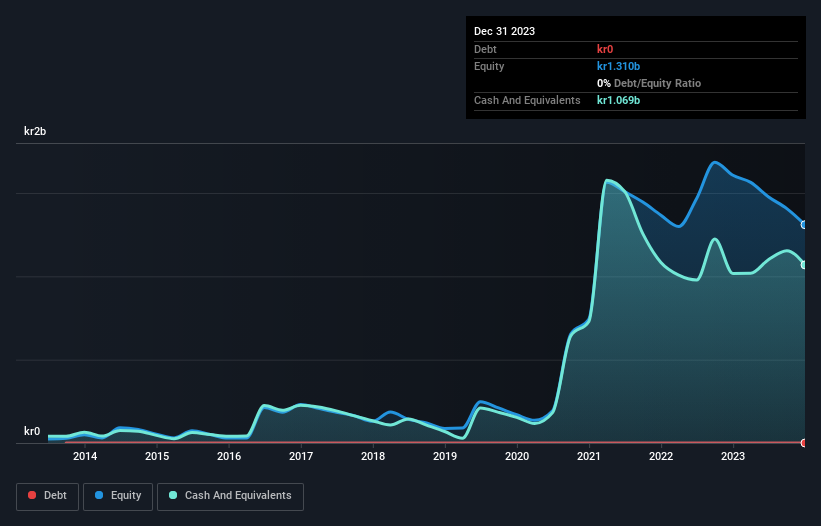Click the kr0 y-axis label

pos(32,431)
